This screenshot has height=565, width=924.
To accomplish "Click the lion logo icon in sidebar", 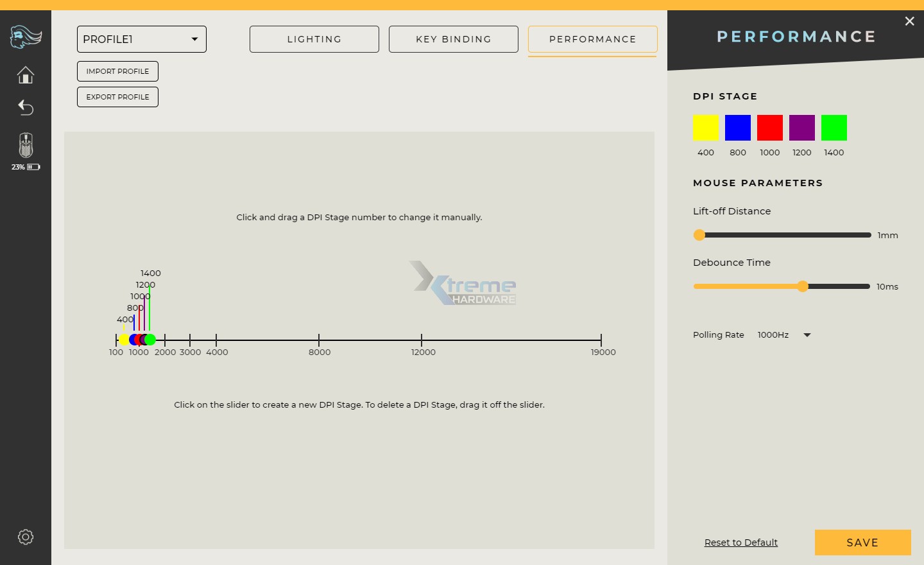I will (x=26, y=37).
